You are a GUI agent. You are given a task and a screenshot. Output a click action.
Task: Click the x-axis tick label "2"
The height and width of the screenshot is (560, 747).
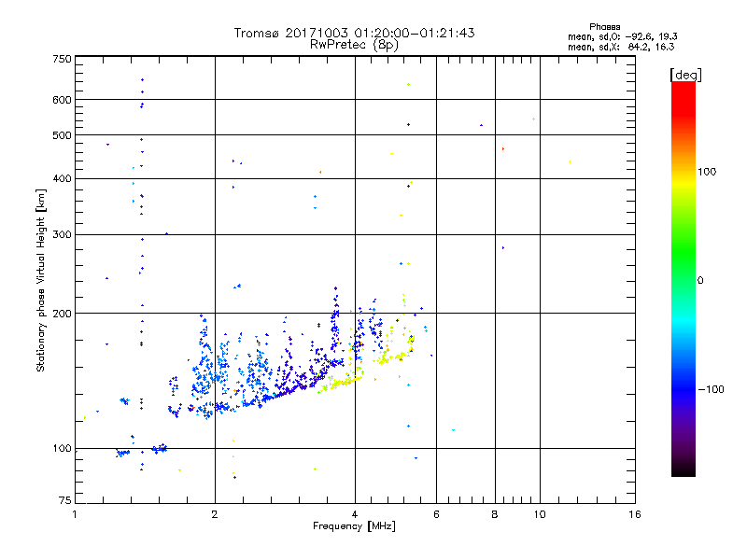215,514
